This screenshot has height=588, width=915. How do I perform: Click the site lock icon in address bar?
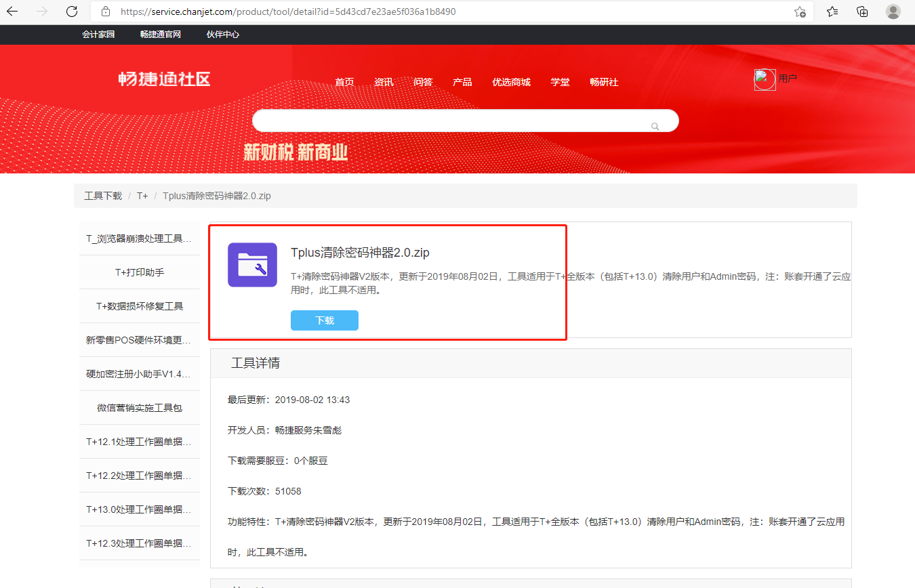click(105, 12)
